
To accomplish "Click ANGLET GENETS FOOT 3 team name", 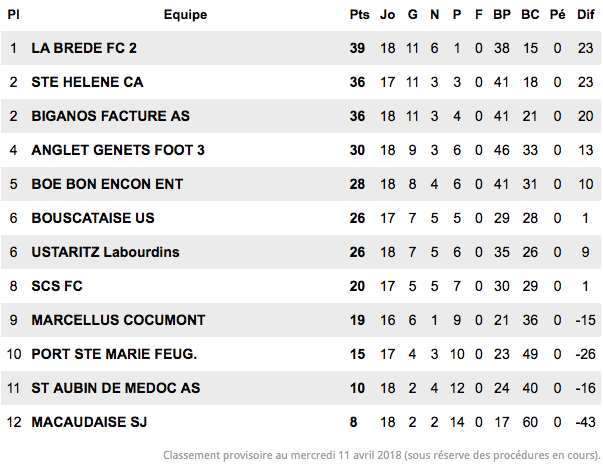I will point(118,150).
